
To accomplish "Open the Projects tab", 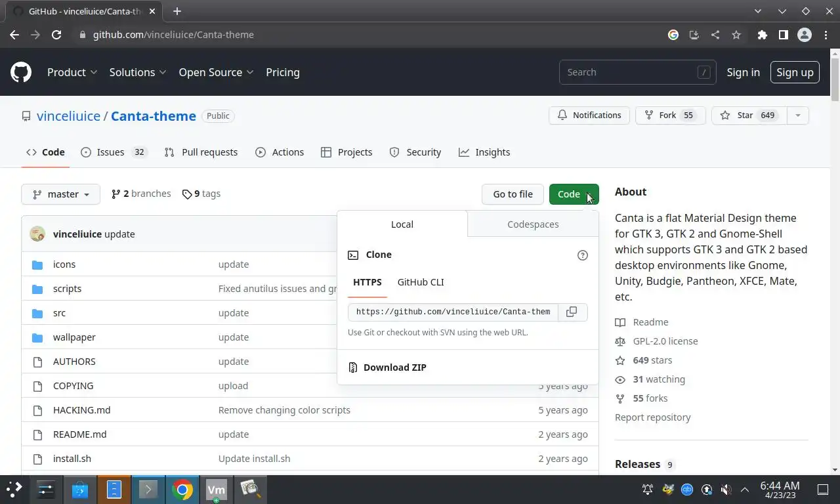I will click(346, 152).
